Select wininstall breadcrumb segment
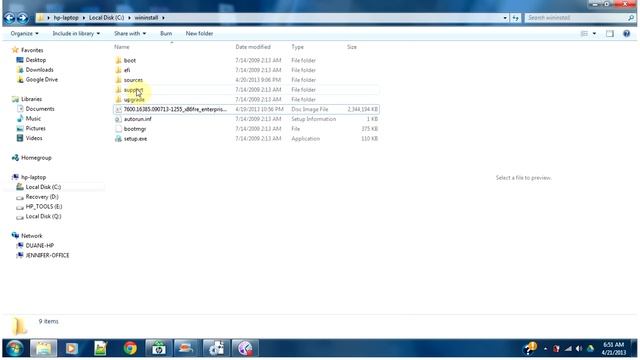 146,18
